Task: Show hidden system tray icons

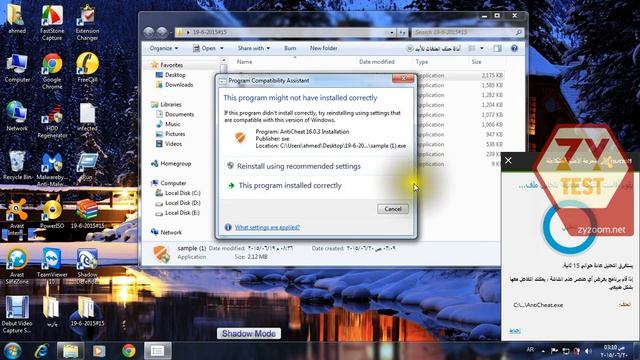Action: (543, 351)
